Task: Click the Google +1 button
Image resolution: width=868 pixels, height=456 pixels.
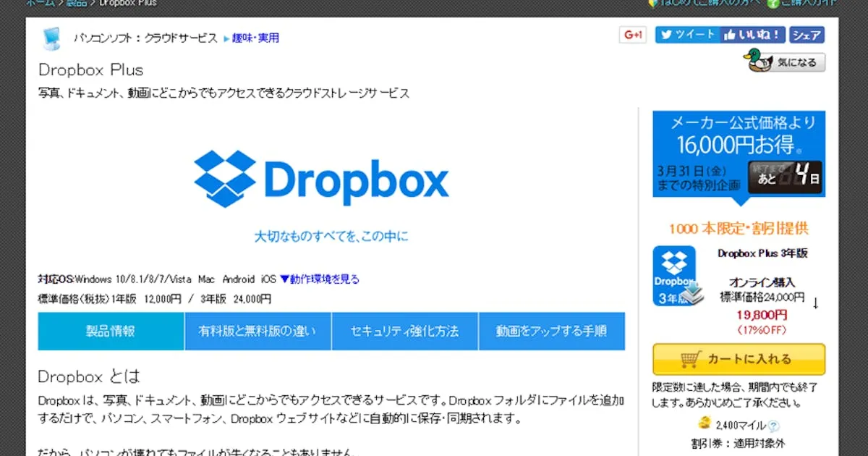Action: 633,35
